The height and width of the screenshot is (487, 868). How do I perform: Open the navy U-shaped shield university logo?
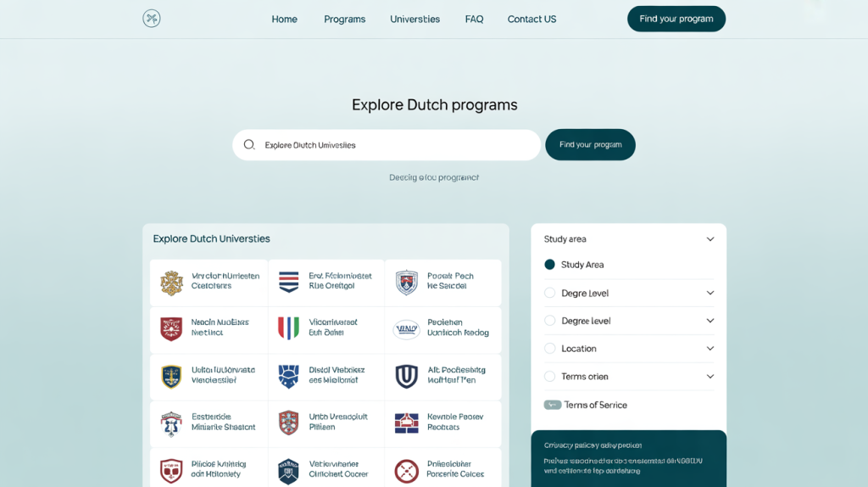click(407, 376)
